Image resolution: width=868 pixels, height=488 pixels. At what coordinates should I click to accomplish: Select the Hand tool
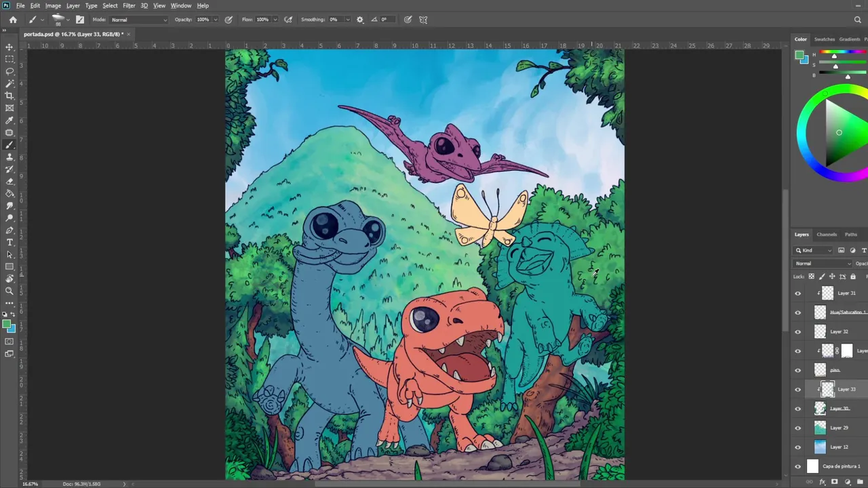pyautogui.click(x=9, y=279)
